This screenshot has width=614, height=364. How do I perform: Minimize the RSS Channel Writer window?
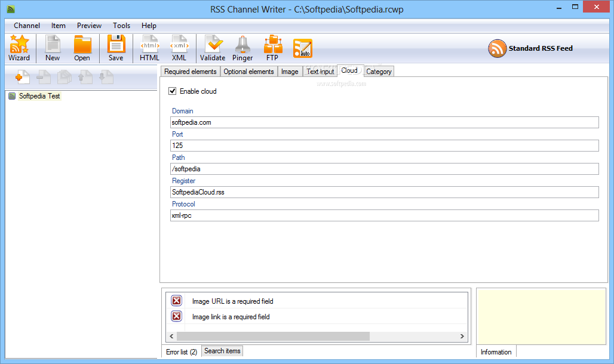[559, 7]
